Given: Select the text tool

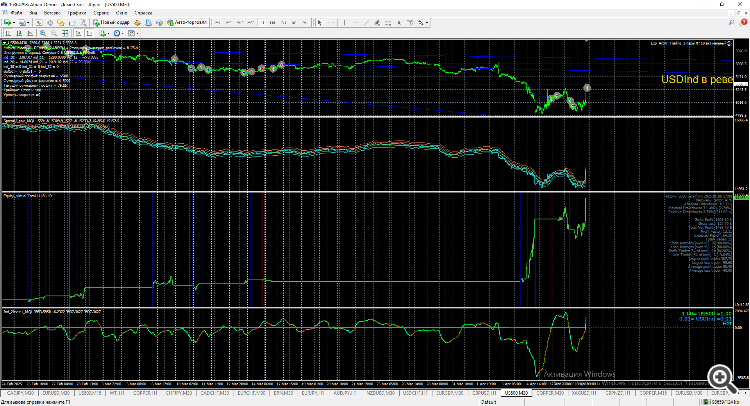Looking at the screenshot, I should point(399,22).
